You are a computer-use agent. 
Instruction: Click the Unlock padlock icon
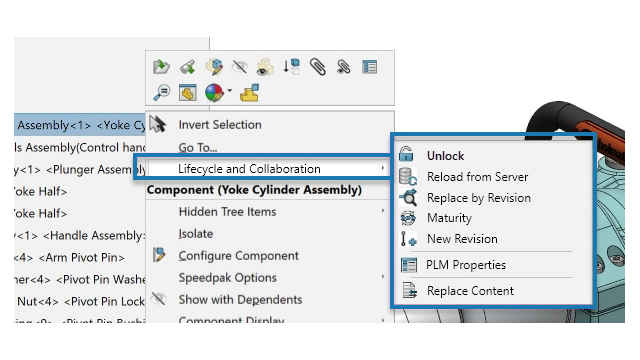click(x=406, y=154)
